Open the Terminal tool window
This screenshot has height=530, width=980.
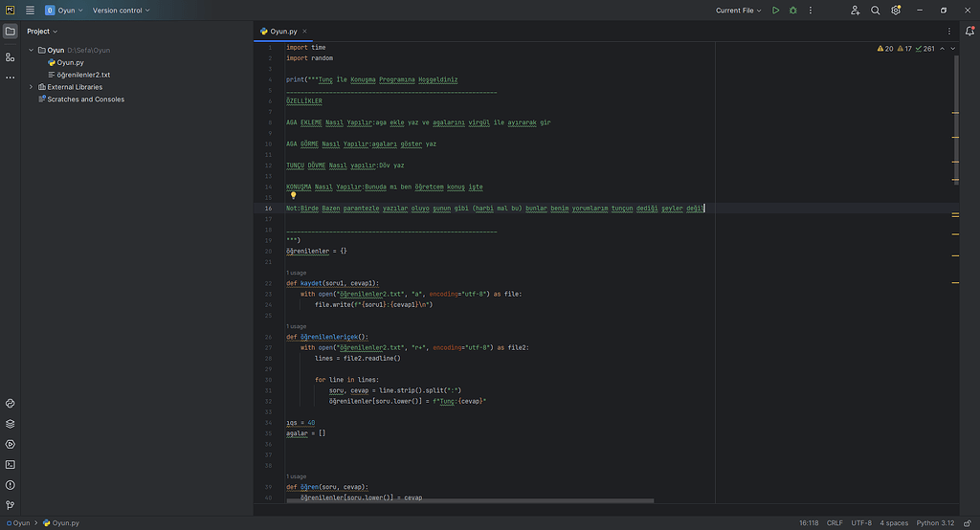click(10, 464)
